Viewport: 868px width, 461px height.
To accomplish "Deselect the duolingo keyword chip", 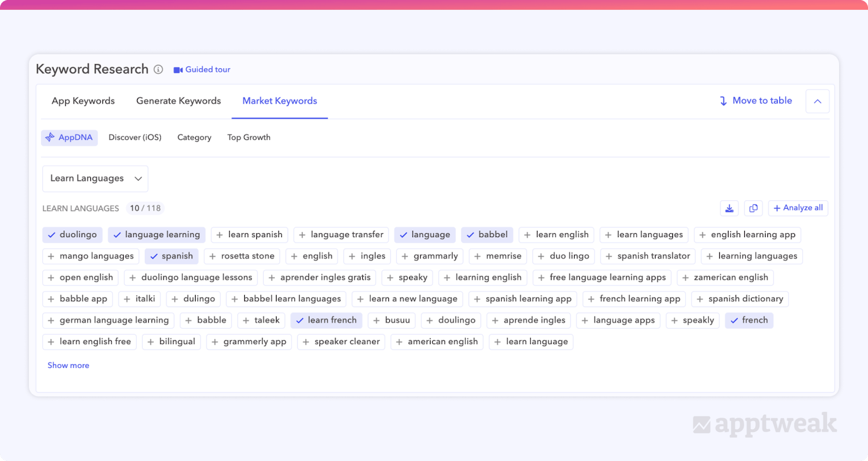I will coord(72,234).
